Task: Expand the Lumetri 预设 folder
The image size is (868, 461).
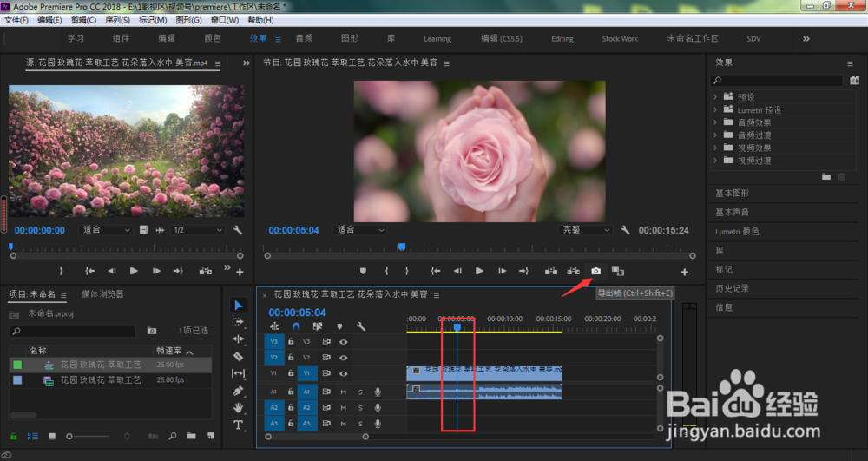Action: coord(715,109)
